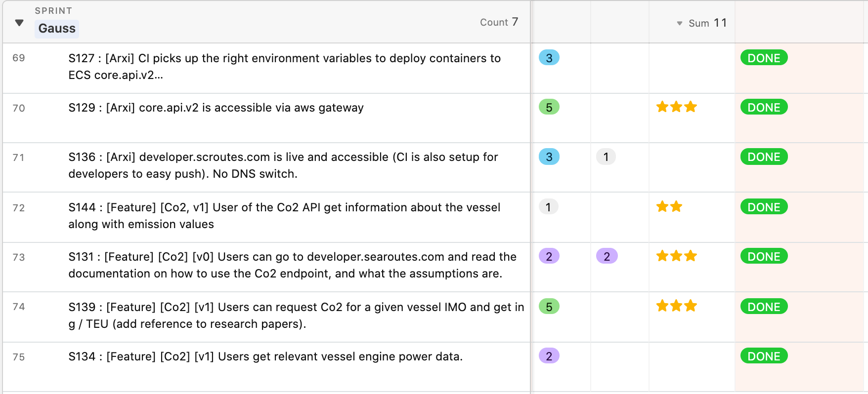Click DONE status in row S131

[764, 256]
